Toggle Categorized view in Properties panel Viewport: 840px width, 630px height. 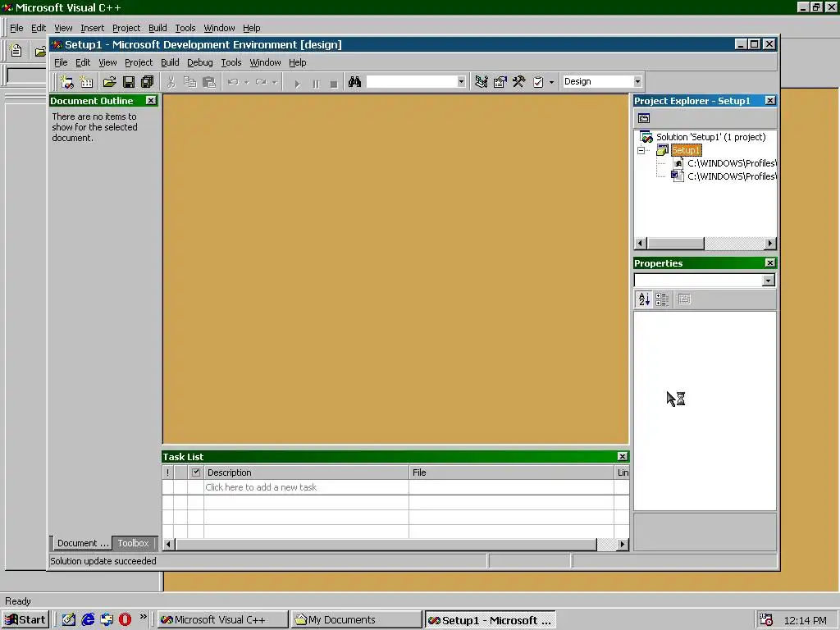tap(662, 299)
